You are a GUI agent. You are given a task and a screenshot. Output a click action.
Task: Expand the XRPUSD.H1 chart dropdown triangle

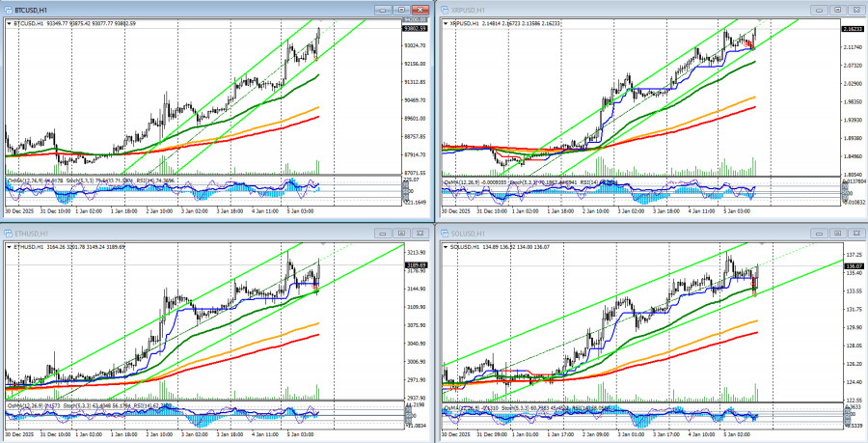pos(446,23)
